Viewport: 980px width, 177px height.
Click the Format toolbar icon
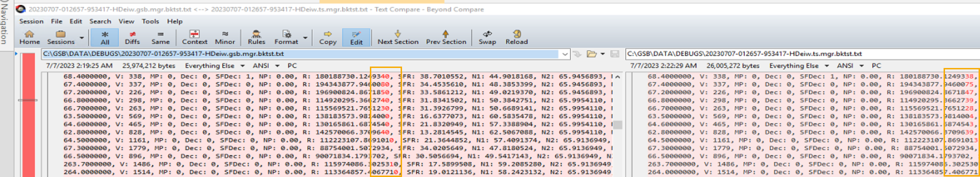click(x=286, y=37)
